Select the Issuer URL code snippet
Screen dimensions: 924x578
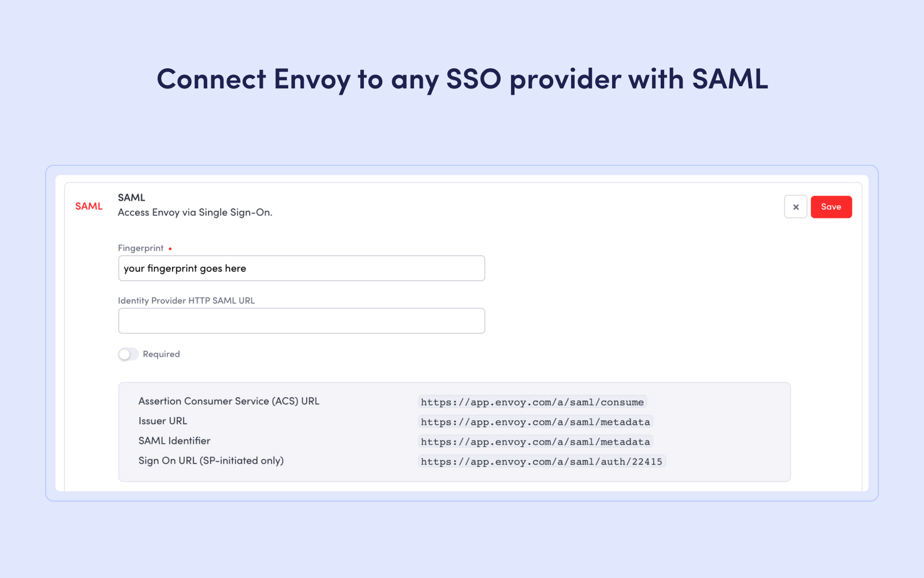(535, 421)
